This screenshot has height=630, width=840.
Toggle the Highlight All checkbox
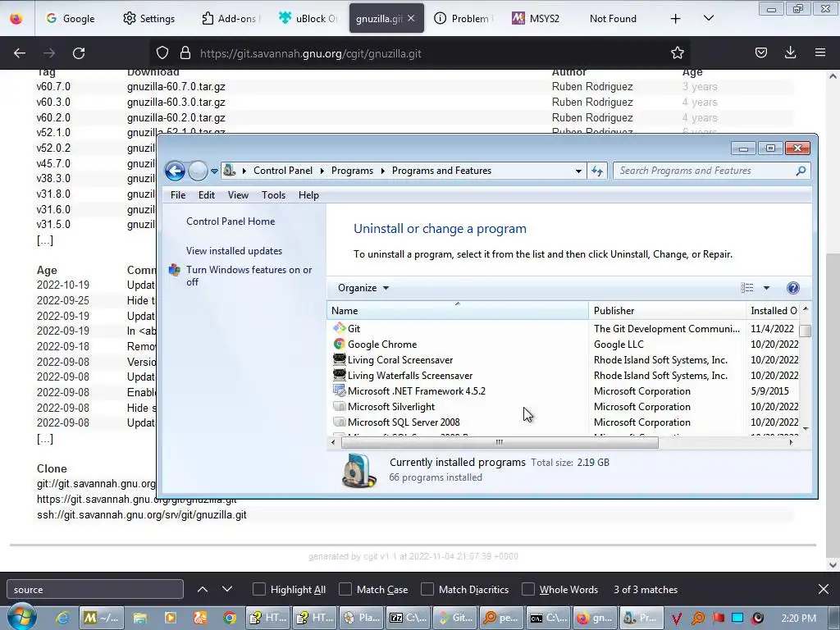258,589
